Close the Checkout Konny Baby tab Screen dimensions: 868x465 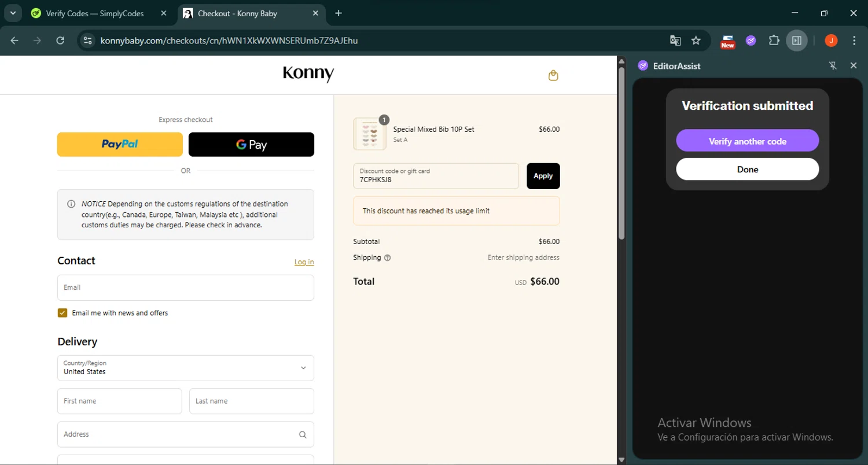[x=316, y=13]
